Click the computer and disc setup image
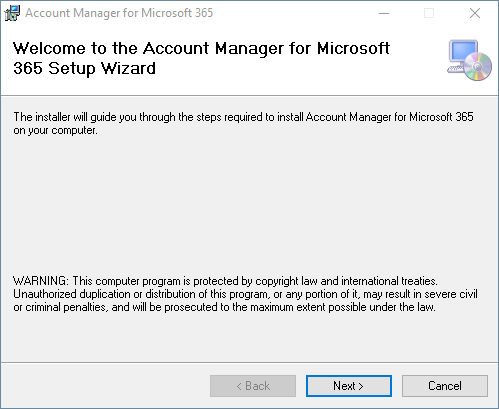Viewport: 499px width, 409px height. click(469, 60)
